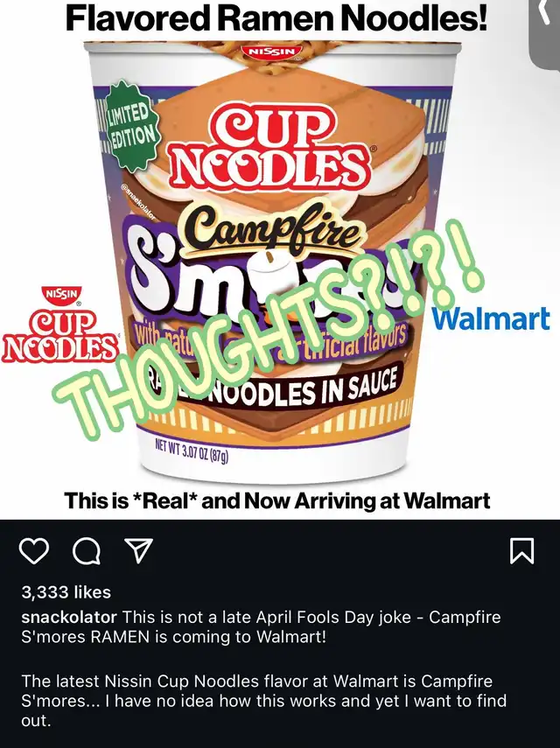Click the post caption about Campfire S'mores RAMEN

261,626
